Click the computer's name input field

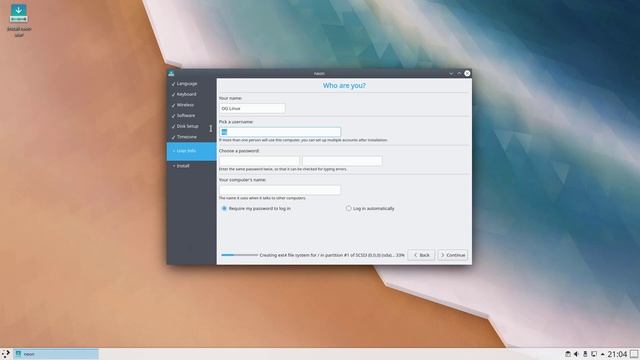point(280,190)
